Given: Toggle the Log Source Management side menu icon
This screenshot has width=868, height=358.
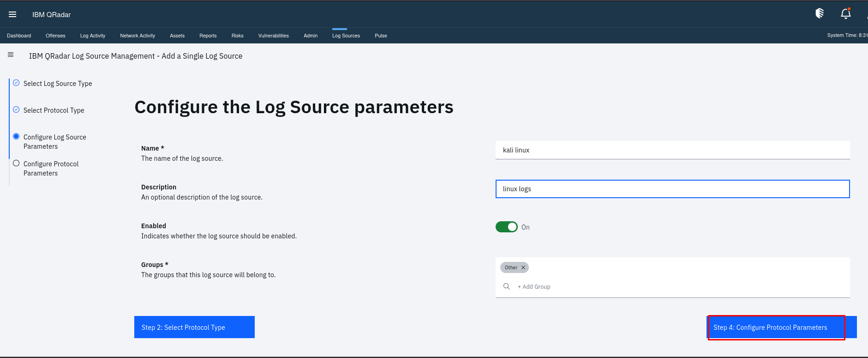Looking at the screenshot, I should pyautogui.click(x=11, y=55).
